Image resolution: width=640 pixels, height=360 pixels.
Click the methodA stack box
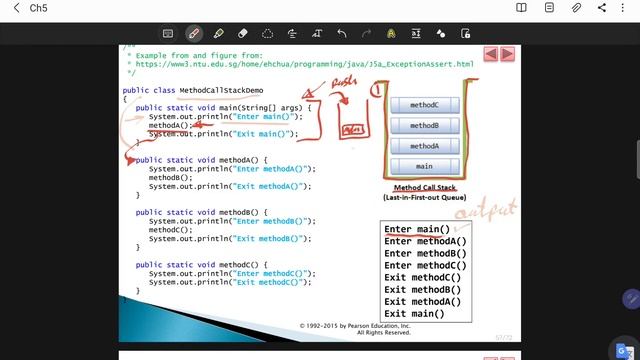pos(425,146)
